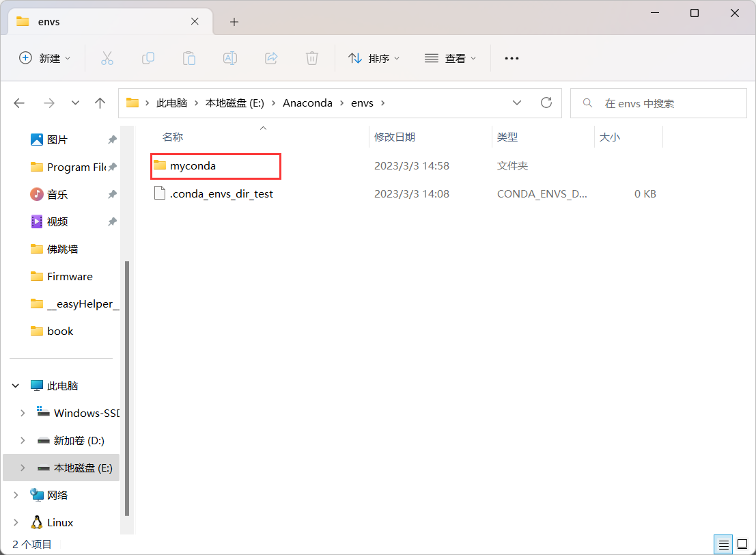
Task: Select the .conda_envs_dir_test file icon
Action: 160,193
